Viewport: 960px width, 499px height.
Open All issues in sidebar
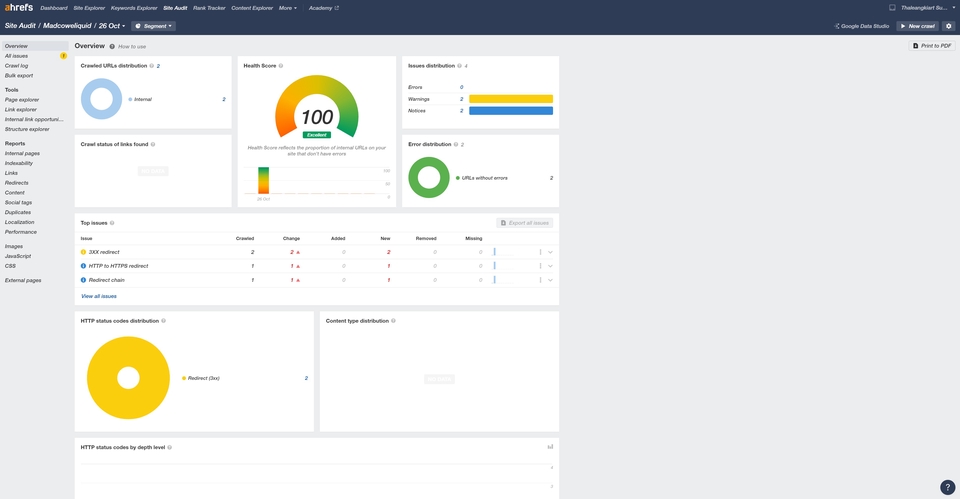pyautogui.click(x=17, y=56)
